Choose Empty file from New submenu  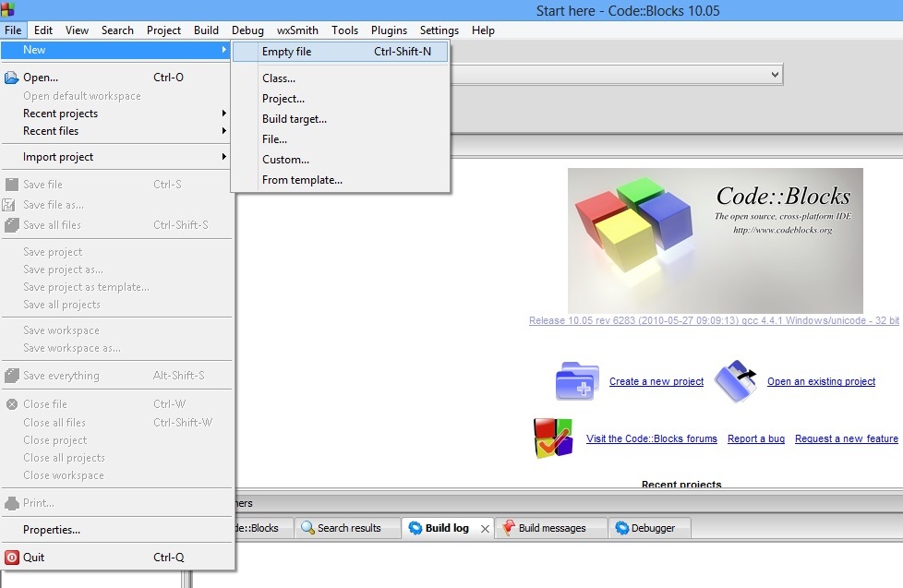point(341,52)
